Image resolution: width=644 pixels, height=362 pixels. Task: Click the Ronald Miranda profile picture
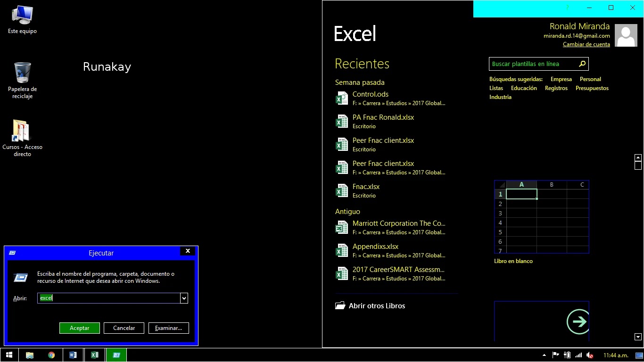pyautogui.click(x=627, y=35)
